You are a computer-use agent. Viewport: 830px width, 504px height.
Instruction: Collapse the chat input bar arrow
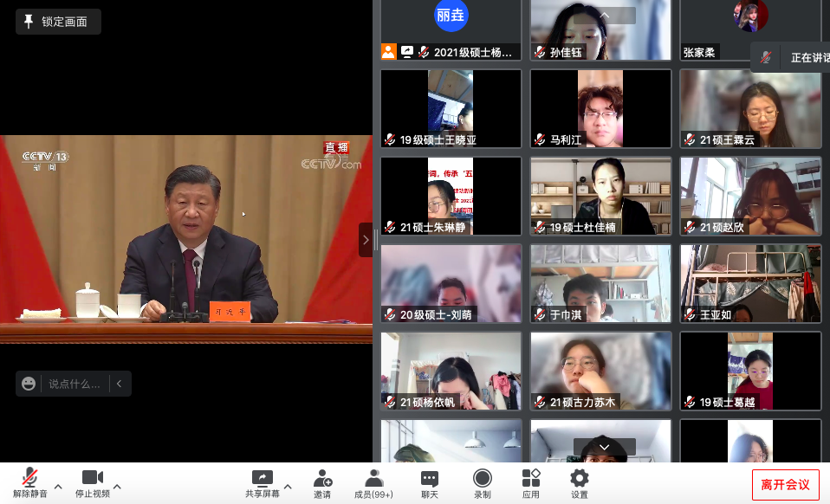120,384
